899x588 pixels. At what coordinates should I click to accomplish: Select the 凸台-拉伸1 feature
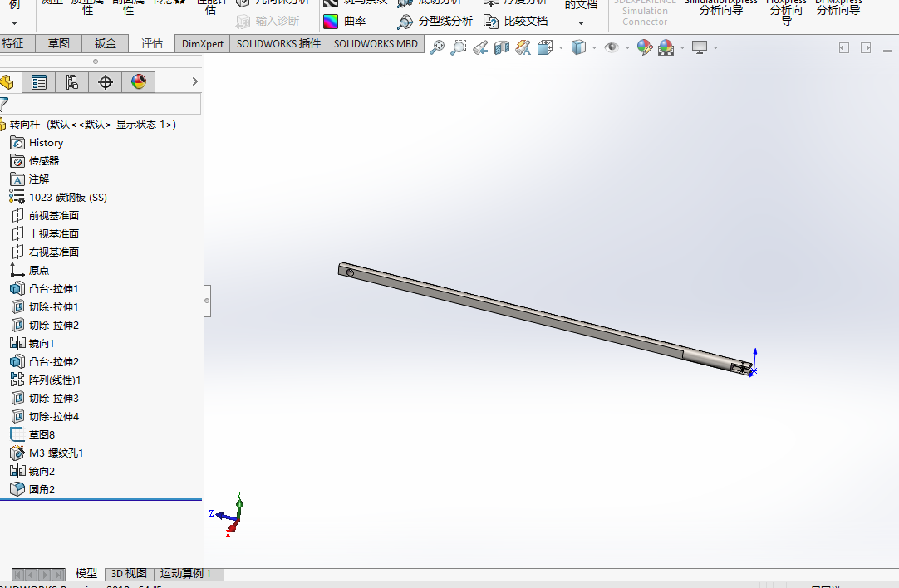click(x=44, y=289)
